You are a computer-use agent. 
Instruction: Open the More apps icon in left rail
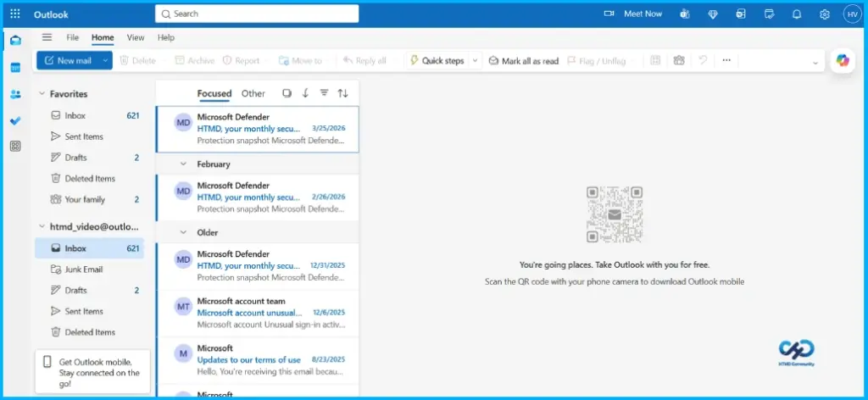pos(15,146)
